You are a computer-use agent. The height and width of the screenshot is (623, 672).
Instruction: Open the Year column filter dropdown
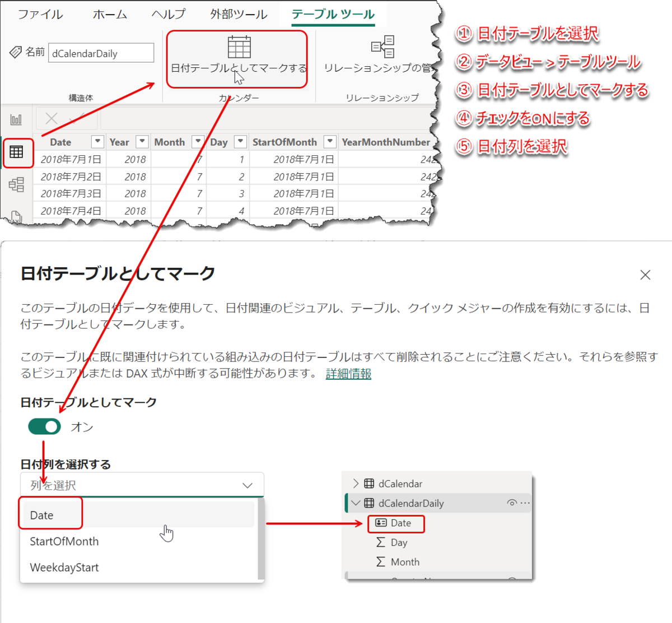142,142
